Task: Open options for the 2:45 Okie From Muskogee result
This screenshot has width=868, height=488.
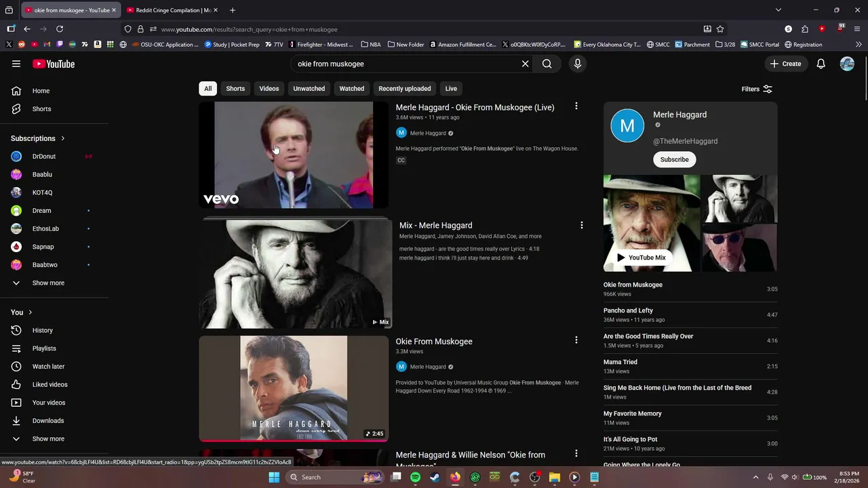Action: coord(576,340)
